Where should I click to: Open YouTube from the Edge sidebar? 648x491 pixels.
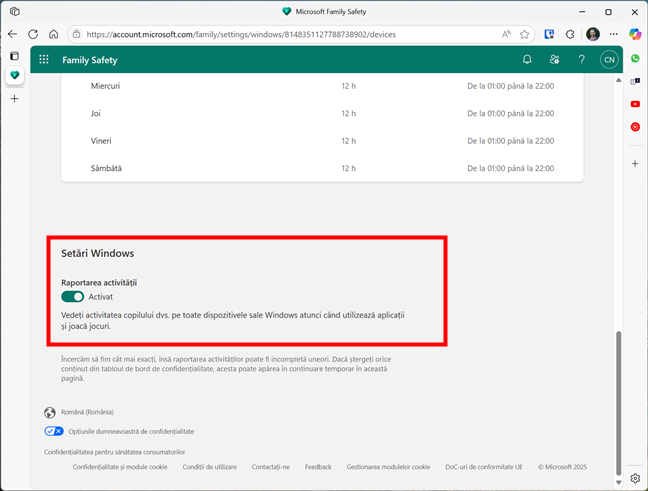635,104
